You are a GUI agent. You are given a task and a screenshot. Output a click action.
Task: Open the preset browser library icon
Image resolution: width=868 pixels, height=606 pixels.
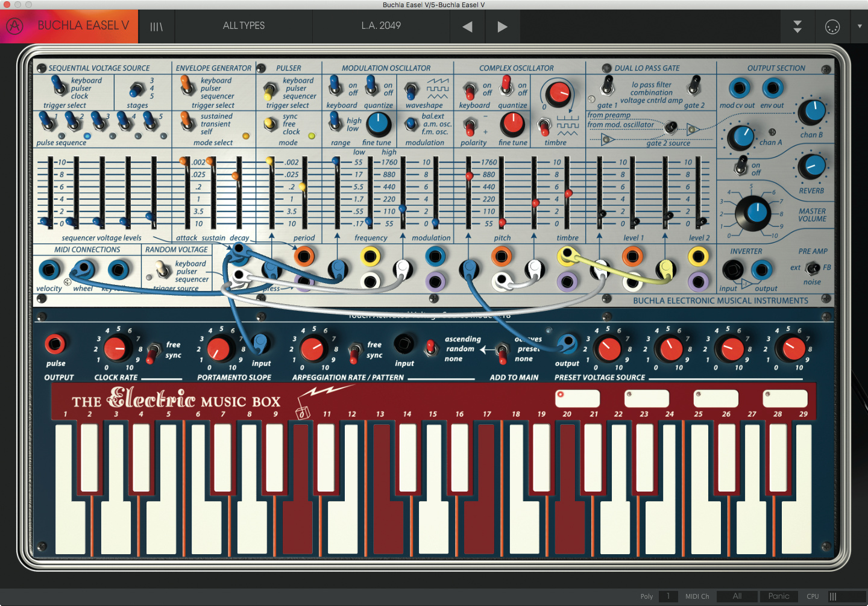pos(156,27)
